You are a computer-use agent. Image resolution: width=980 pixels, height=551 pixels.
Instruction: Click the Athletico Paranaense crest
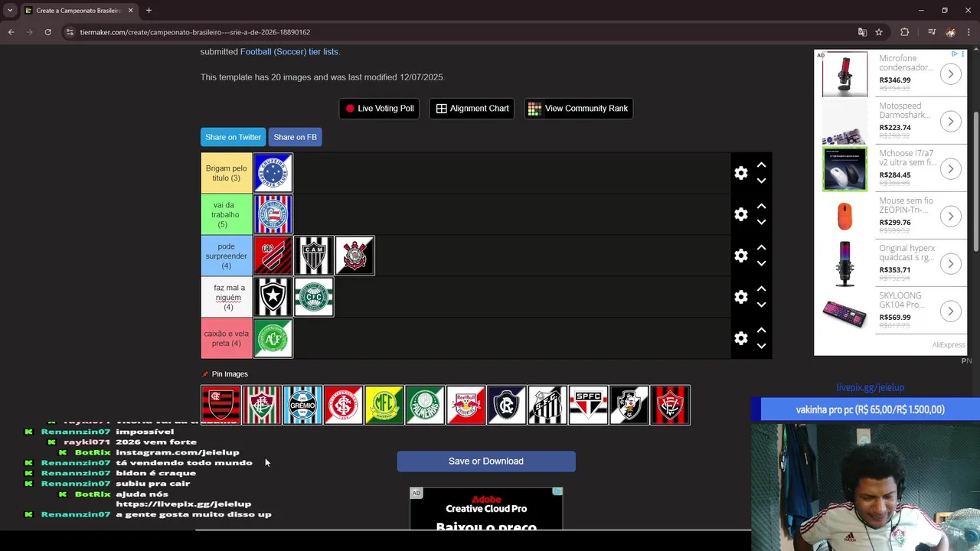tap(273, 256)
